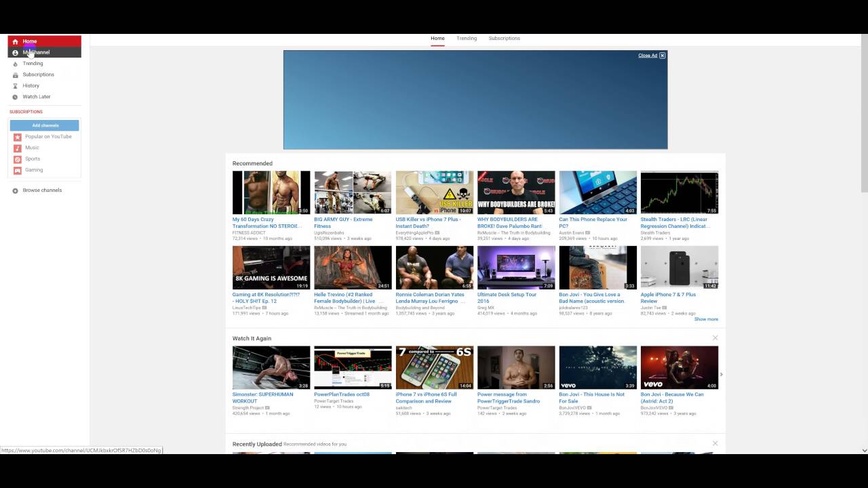Open Simonster SUPERHUMAN WORKOUT thumbnail

pos(271,368)
